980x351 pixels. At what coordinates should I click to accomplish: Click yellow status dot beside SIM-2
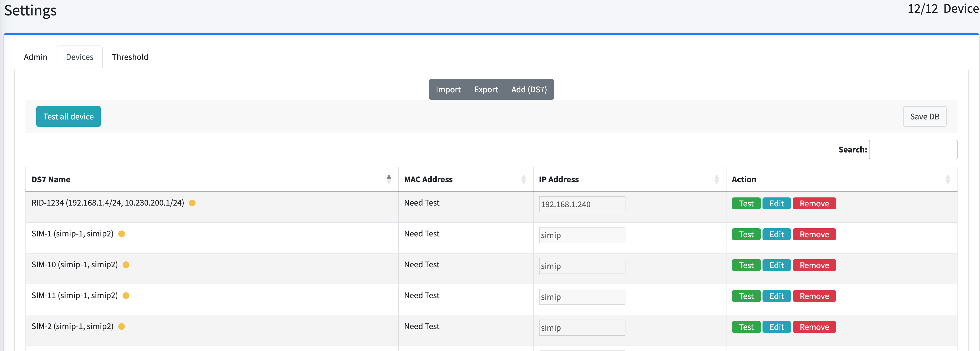click(122, 326)
